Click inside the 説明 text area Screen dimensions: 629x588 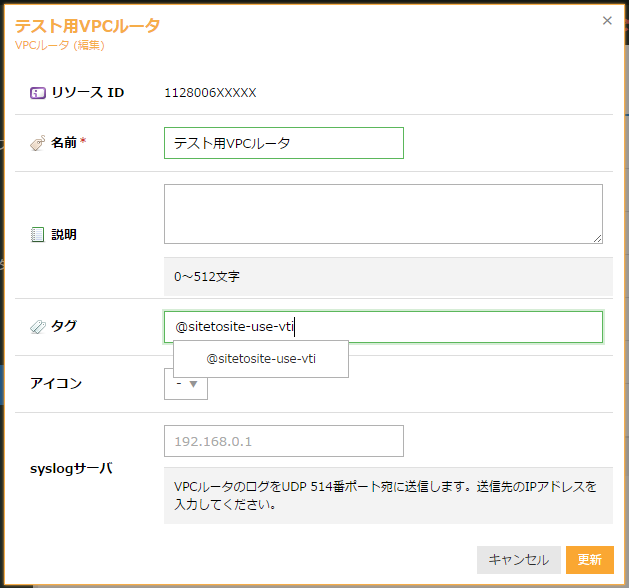tap(382, 213)
